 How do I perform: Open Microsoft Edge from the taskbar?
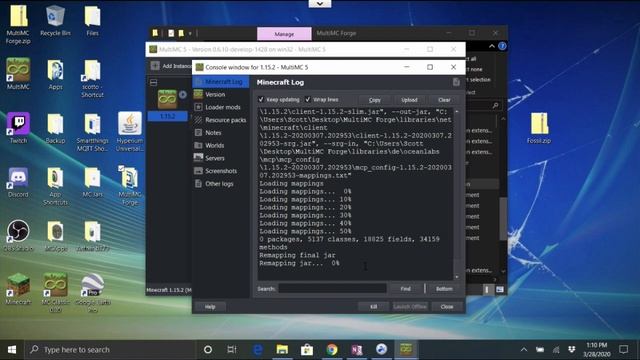click(x=257, y=349)
